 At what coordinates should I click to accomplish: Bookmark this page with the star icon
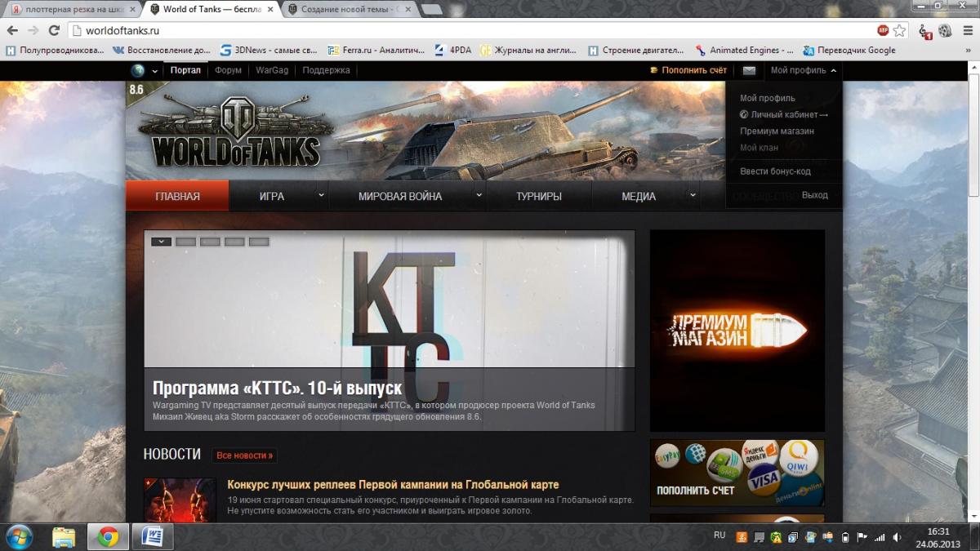899,30
